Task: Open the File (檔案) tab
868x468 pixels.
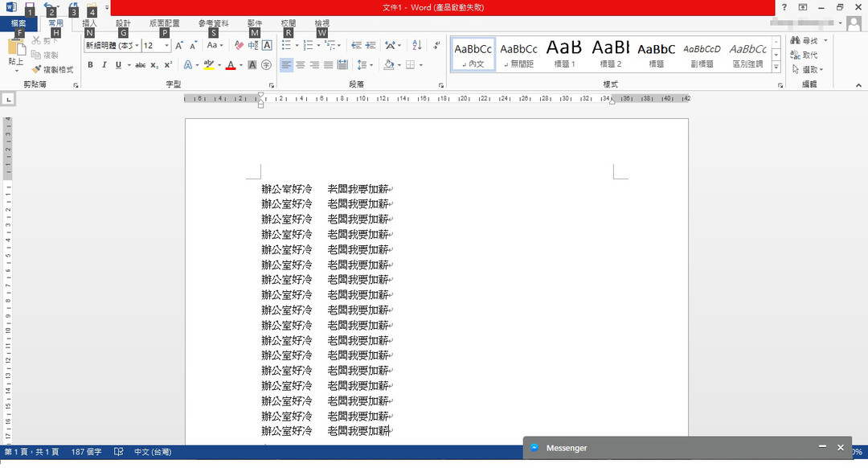Action: click(18, 23)
